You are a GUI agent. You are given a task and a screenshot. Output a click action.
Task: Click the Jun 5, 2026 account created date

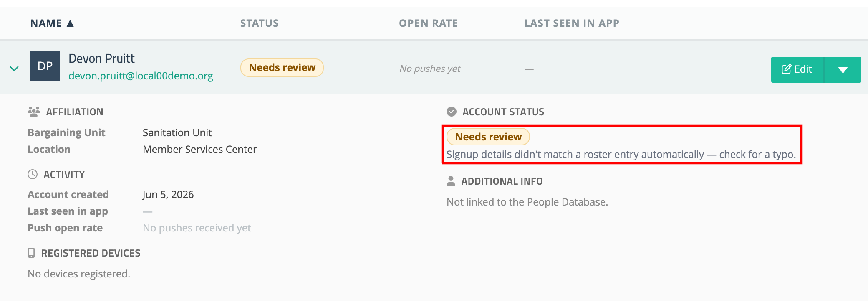point(168,195)
